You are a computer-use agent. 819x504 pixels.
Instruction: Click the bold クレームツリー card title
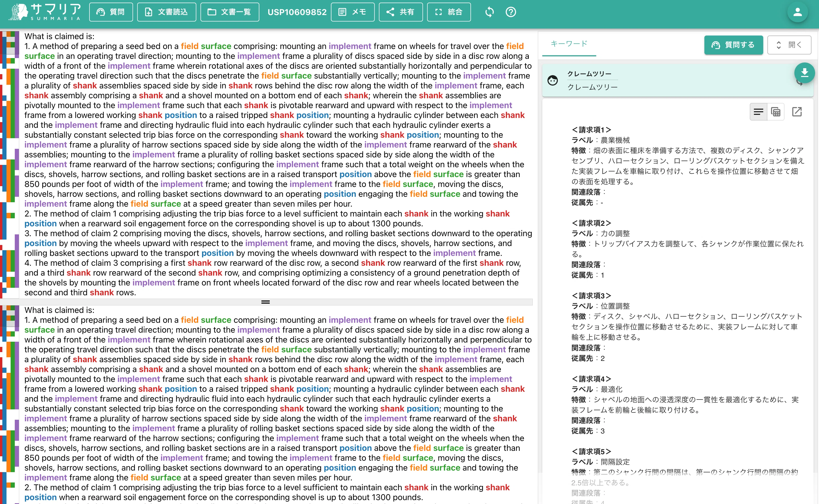point(589,74)
